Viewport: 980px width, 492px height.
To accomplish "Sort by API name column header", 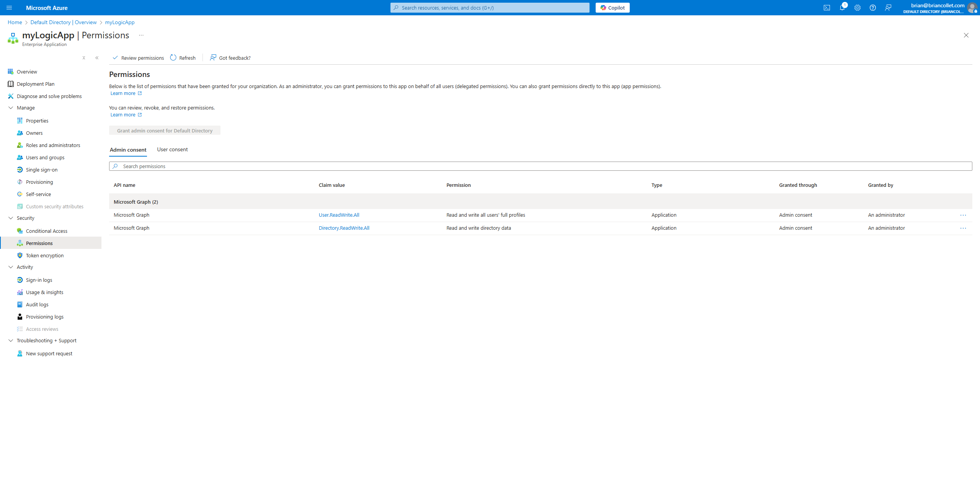I will (124, 185).
